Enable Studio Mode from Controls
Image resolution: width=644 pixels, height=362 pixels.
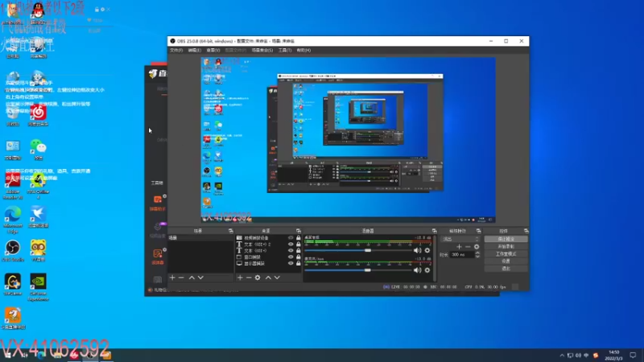506,253
